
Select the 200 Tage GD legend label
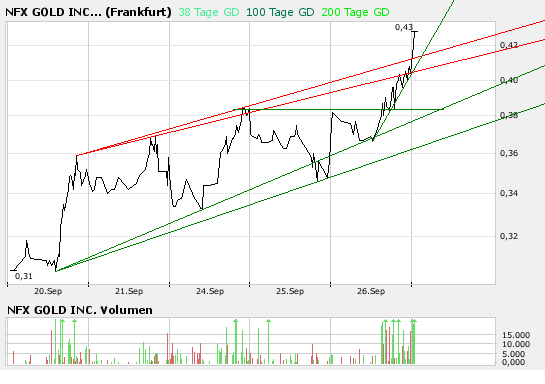[x=355, y=12]
